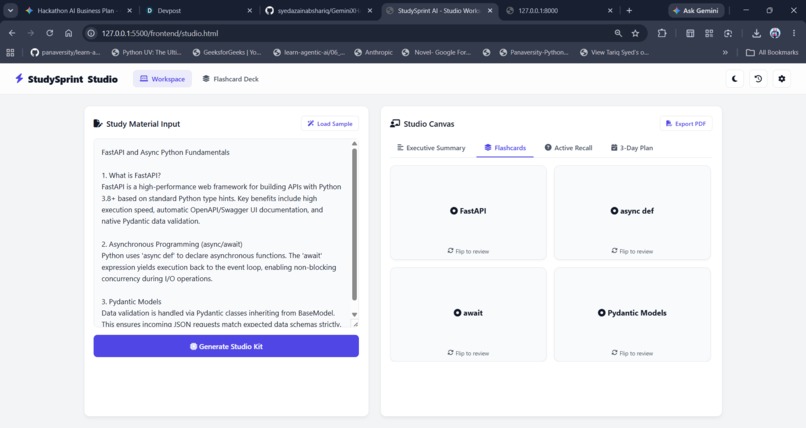Screen dimensions: 806x428
Task: Select the Flashcards tab
Action: (x=505, y=148)
